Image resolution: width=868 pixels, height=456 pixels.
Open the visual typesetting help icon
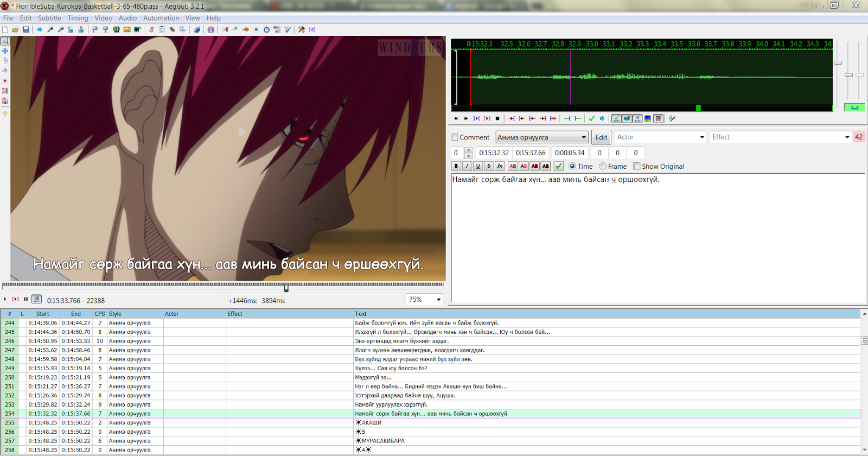pos(5,115)
